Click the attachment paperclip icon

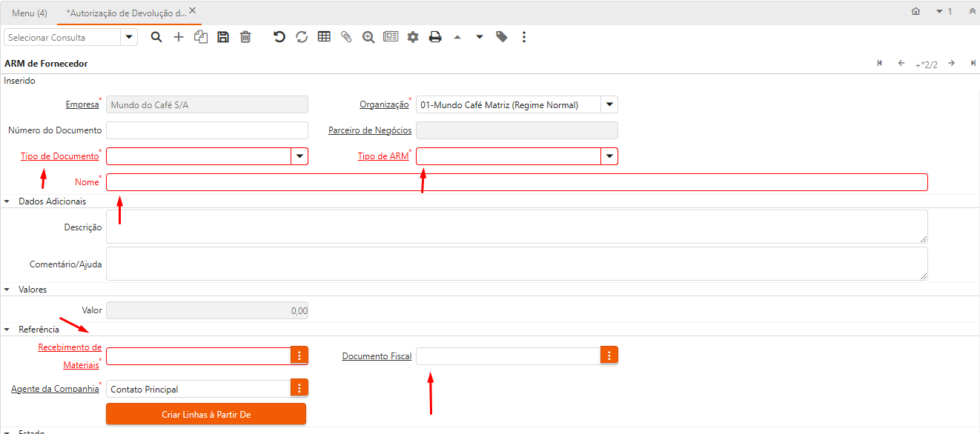pyautogui.click(x=346, y=37)
